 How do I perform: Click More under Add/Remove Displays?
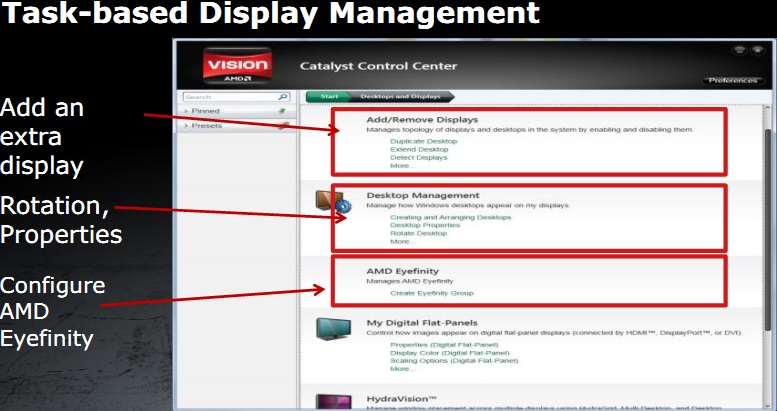pos(402,166)
